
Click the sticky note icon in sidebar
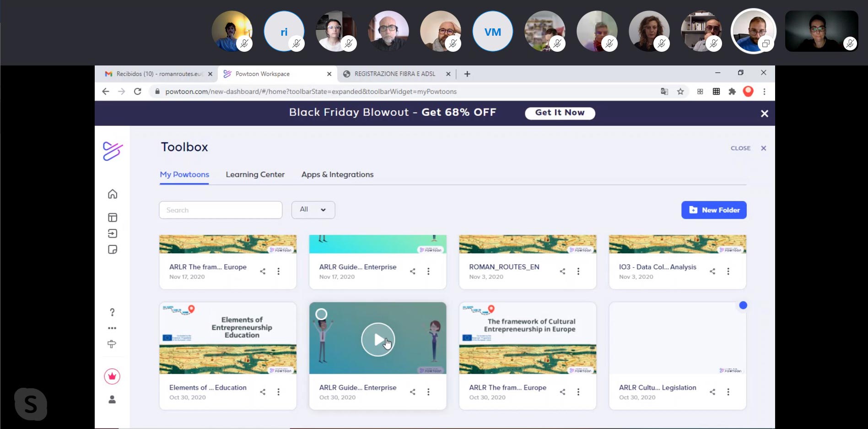point(113,250)
